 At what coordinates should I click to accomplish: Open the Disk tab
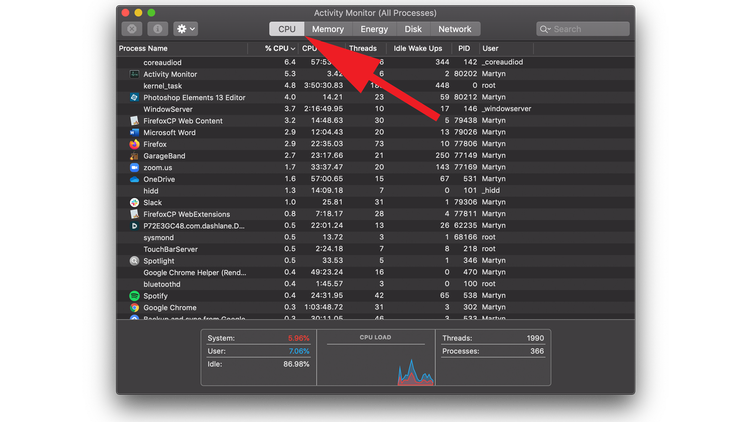[413, 29]
